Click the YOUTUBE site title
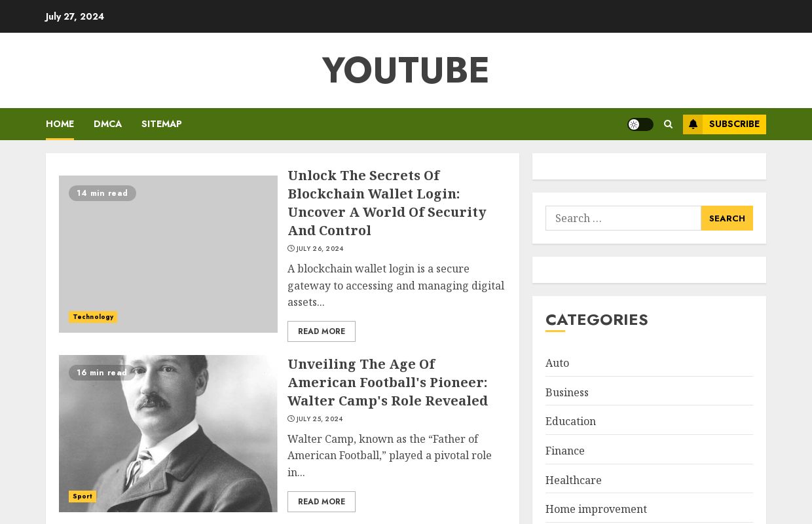812x524 pixels. point(405,70)
